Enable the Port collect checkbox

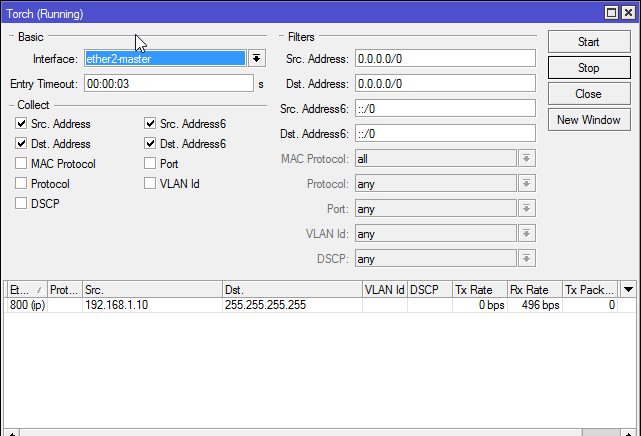(x=150, y=163)
